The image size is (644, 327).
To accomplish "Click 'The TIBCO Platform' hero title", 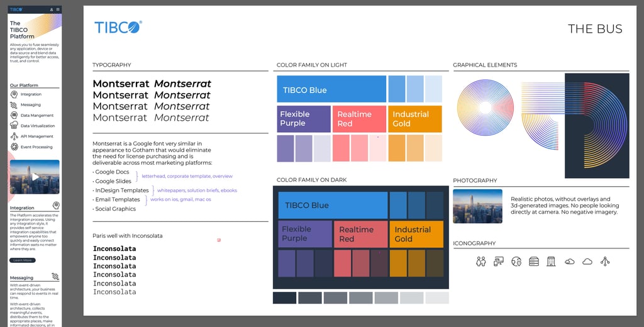I will 22,30.
